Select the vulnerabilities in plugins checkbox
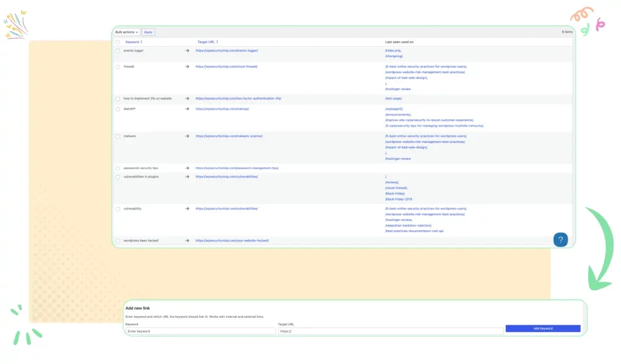 (118, 177)
